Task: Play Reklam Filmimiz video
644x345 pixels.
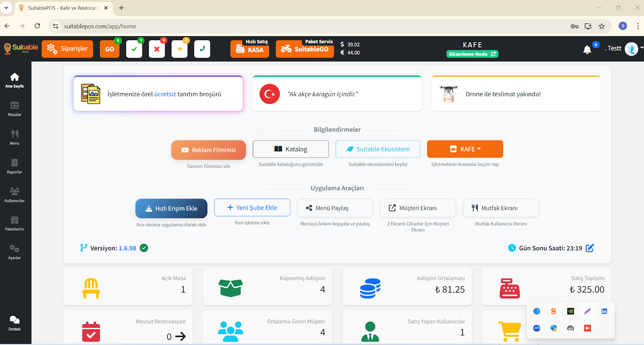Action: [x=208, y=150]
